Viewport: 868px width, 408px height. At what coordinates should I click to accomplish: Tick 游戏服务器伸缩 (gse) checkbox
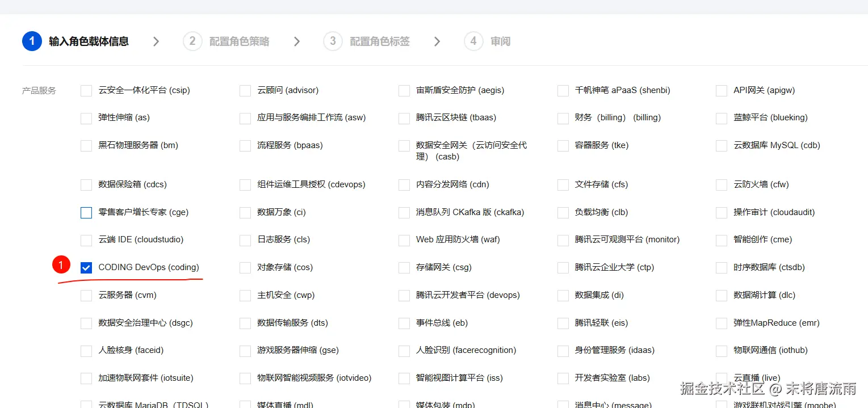245,351
